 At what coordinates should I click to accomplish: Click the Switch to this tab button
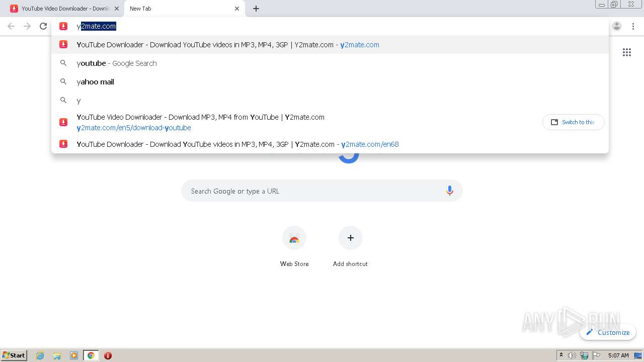click(573, 122)
